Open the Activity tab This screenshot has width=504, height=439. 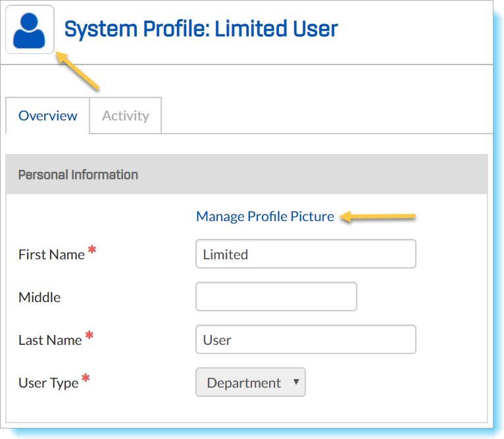[126, 115]
